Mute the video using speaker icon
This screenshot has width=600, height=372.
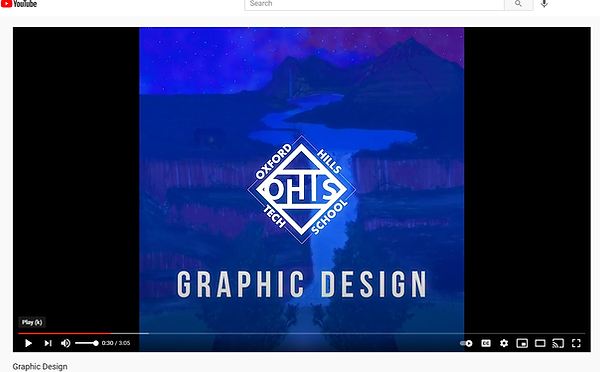pyautogui.click(x=65, y=343)
